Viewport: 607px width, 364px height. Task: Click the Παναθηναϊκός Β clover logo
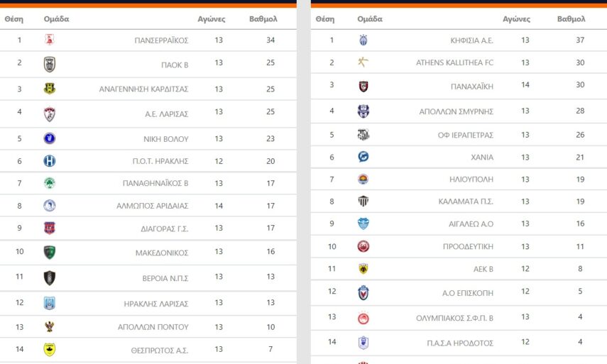coord(49,183)
